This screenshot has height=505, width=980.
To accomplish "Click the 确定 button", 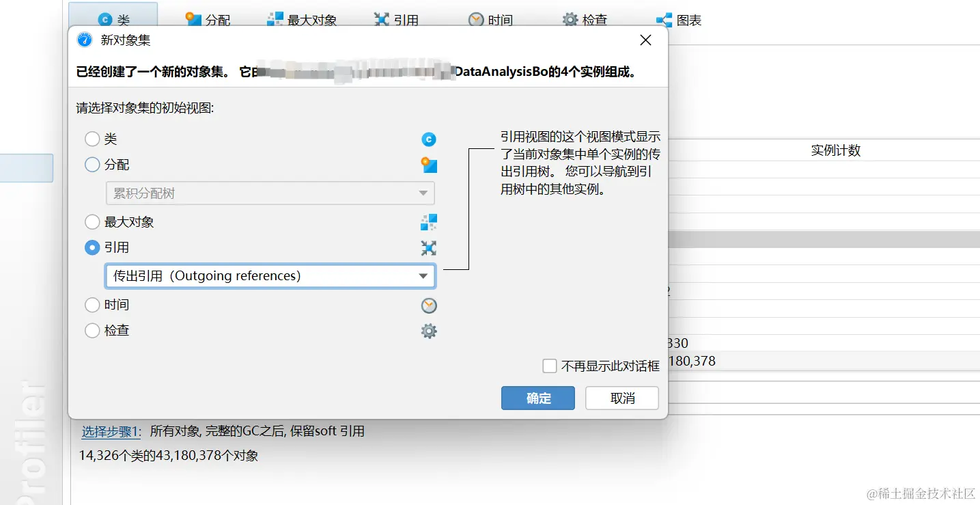I will coord(538,398).
